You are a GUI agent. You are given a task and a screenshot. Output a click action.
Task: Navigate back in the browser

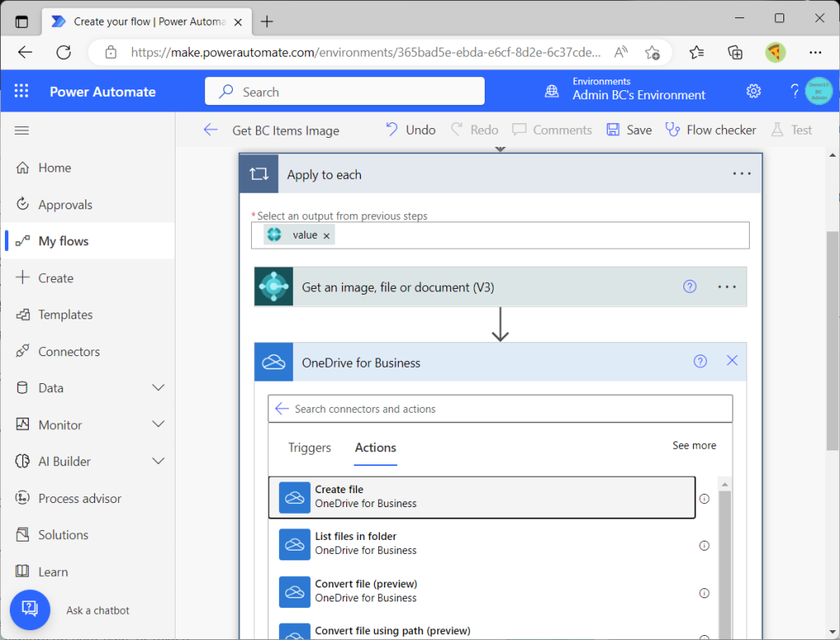pyautogui.click(x=25, y=52)
